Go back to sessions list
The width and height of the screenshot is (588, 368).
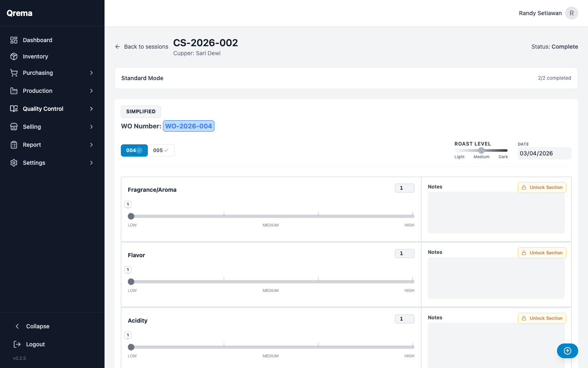point(142,47)
